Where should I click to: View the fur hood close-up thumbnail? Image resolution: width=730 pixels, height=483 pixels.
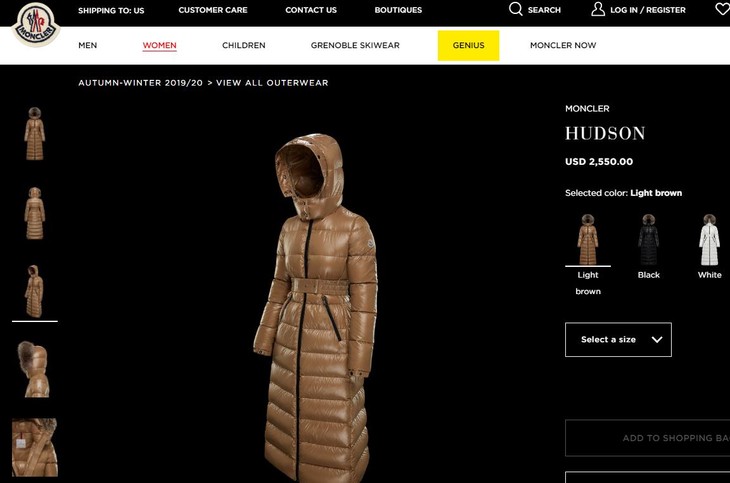(35, 369)
